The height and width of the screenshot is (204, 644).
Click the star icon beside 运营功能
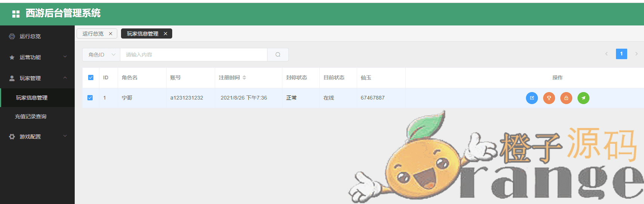pos(12,57)
